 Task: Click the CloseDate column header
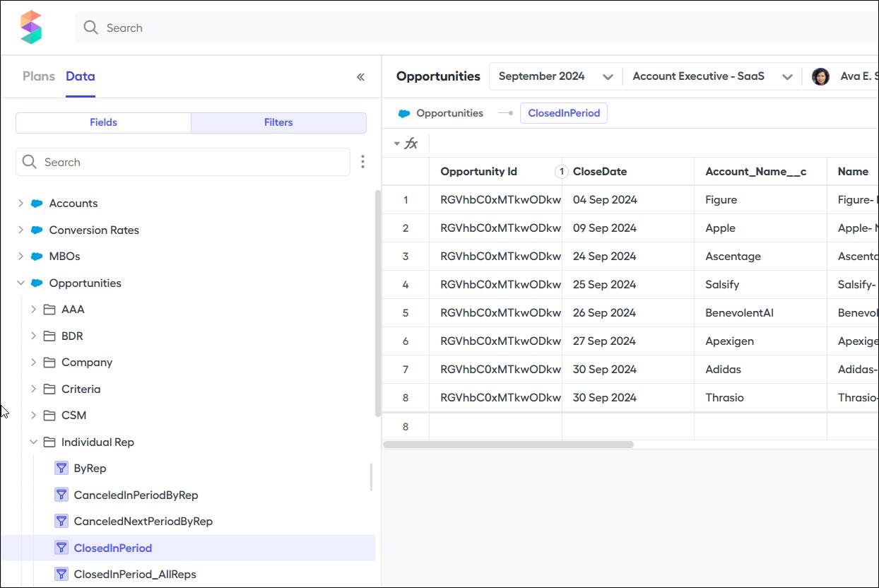(627, 172)
